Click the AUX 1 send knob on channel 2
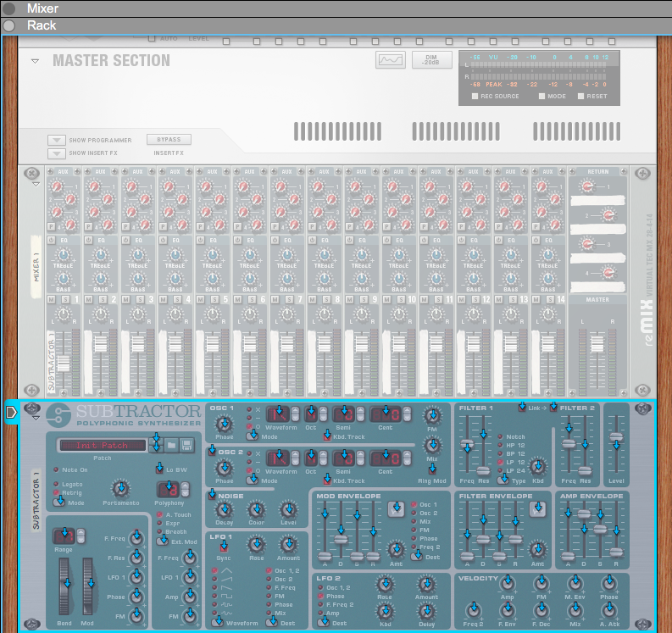Image resolution: width=672 pixels, height=633 pixels. [94, 187]
